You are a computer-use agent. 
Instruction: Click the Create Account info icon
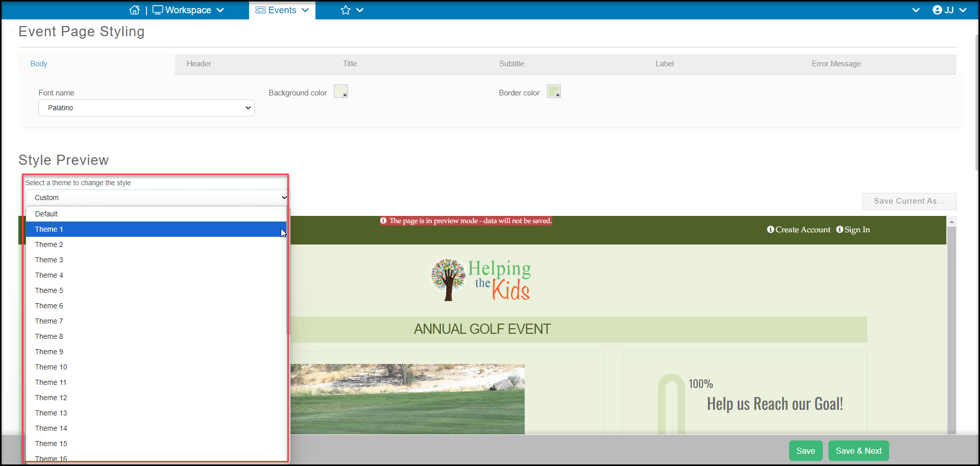[771, 230]
